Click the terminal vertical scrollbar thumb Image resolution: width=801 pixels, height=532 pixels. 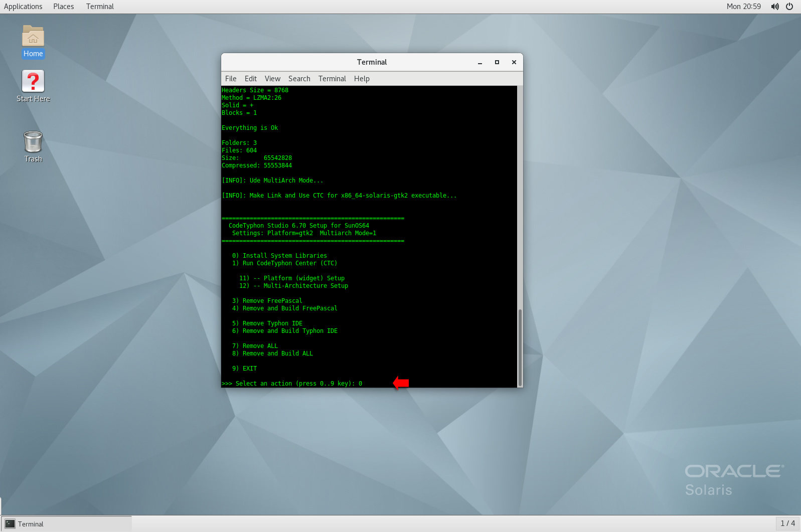(x=520, y=347)
